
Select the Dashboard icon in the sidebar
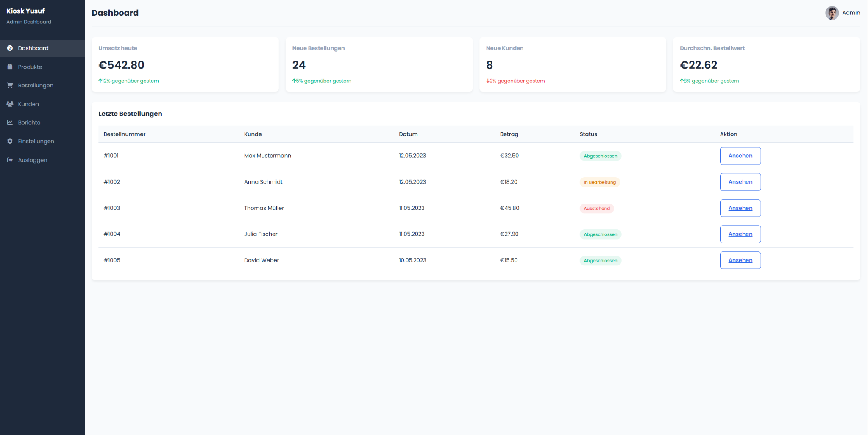point(10,48)
